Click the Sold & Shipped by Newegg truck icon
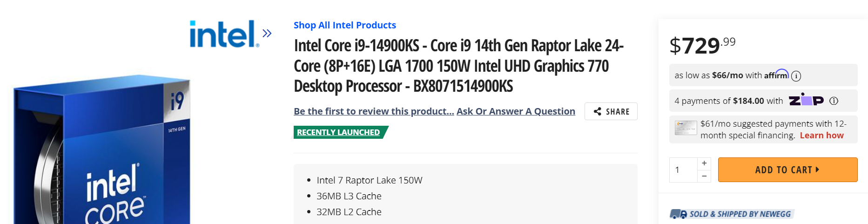868x224 pixels. (678, 214)
